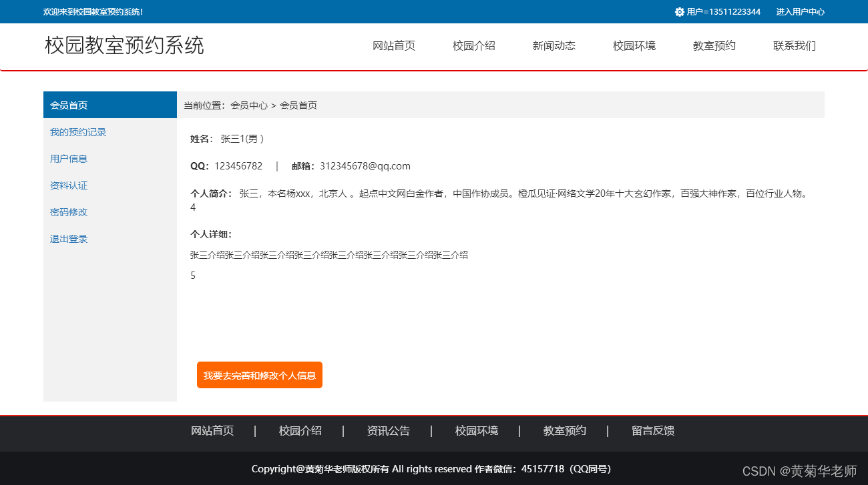
Task: Open the 校园介绍 navigation menu
Action: (x=473, y=45)
